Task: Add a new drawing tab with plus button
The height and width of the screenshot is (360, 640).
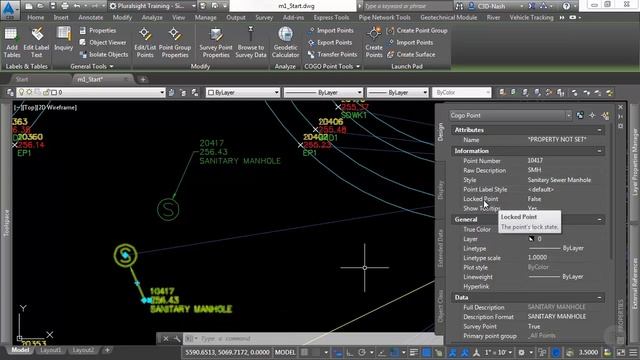Action: (x=143, y=79)
